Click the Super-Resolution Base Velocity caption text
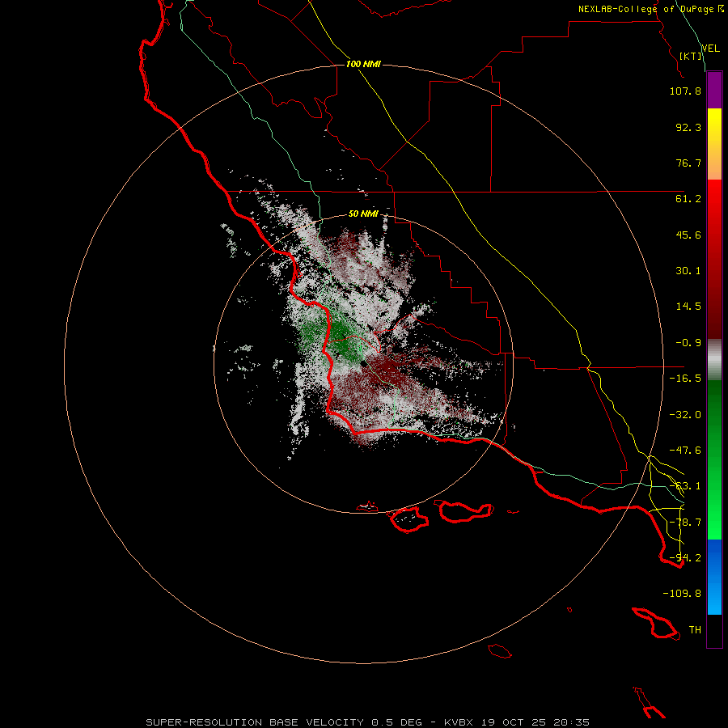Screen dimensions: 728x728 [368, 722]
